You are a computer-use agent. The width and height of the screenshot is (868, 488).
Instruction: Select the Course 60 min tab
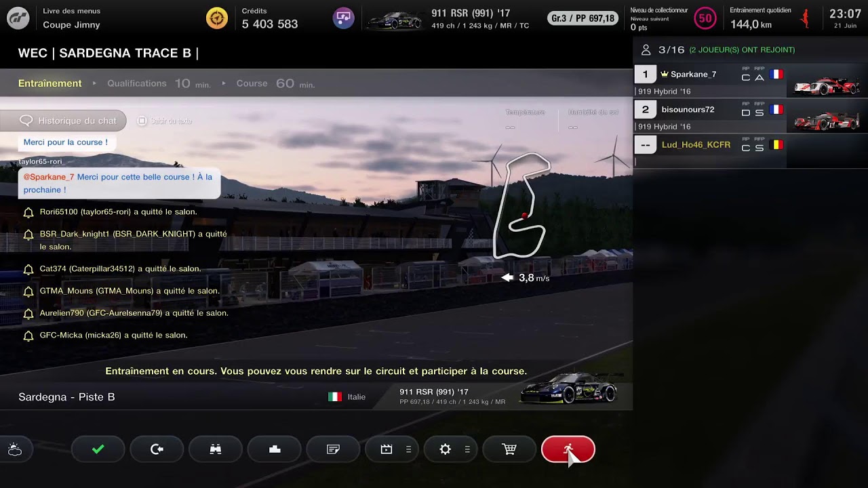[275, 83]
